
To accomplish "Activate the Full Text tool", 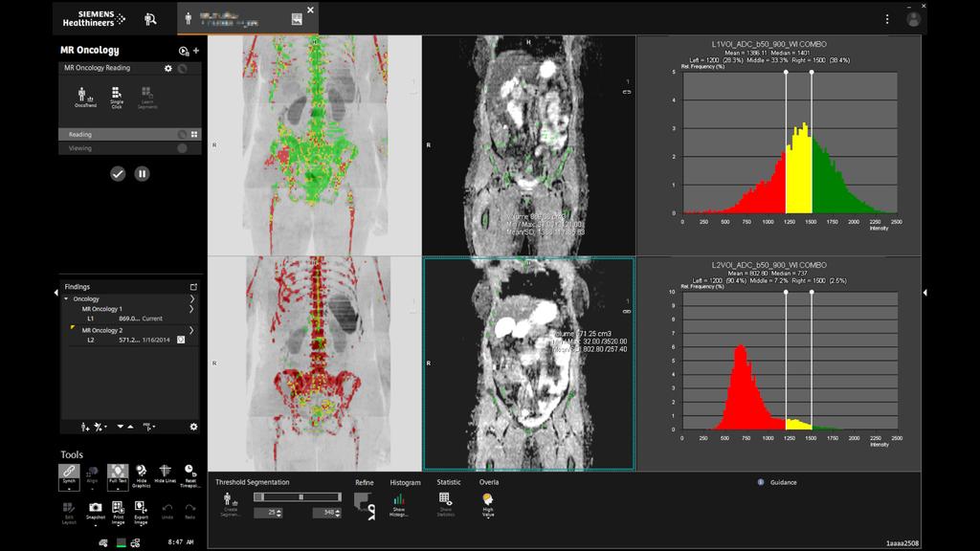I will [118, 477].
